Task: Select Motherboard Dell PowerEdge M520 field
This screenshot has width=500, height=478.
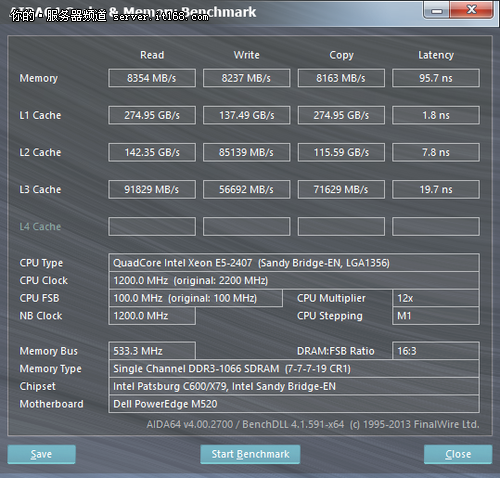Action: (x=294, y=404)
